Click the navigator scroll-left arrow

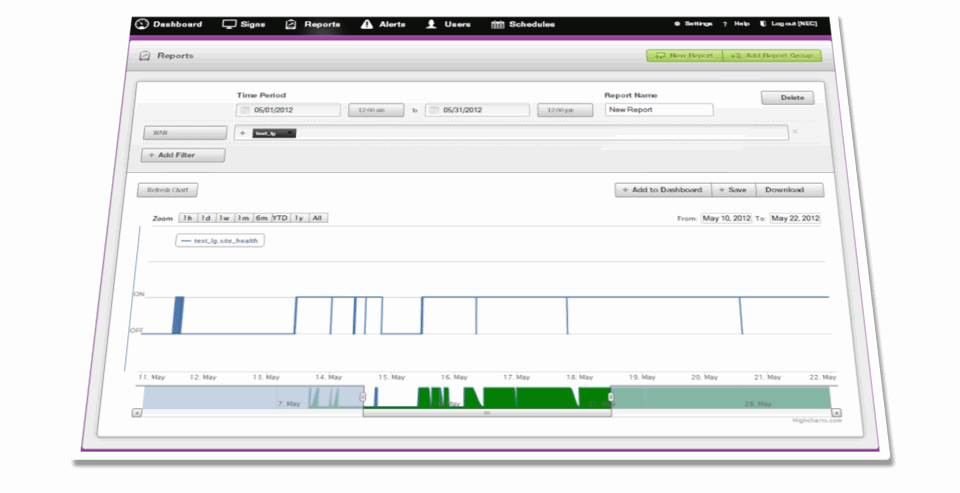[x=137, y=413]
